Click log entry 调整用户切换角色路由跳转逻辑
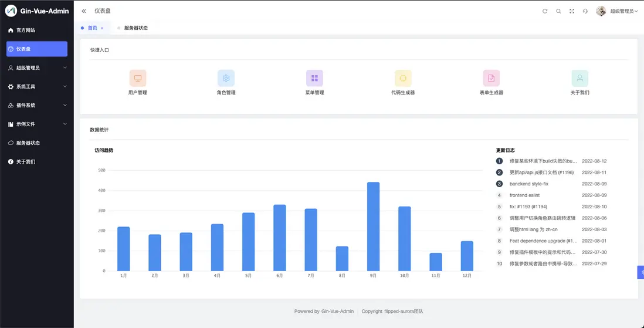 [x=542, y=218]
